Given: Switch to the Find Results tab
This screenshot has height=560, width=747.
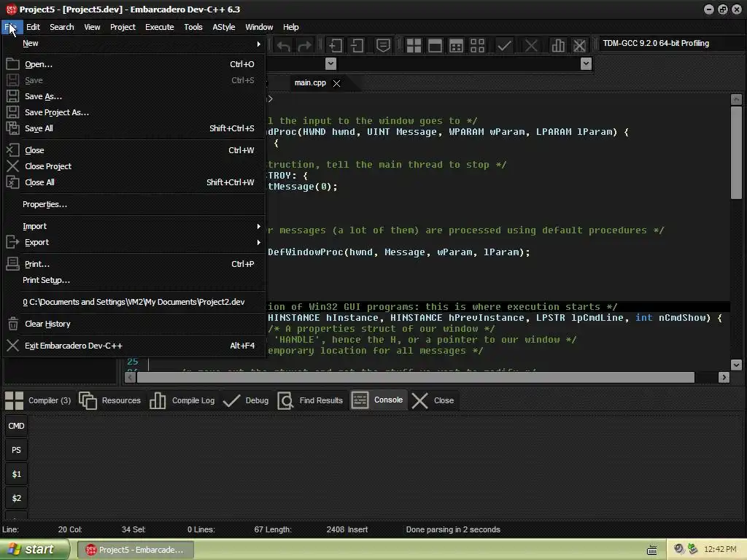Looking at the screenshot, I should click(x=310, y=400).
